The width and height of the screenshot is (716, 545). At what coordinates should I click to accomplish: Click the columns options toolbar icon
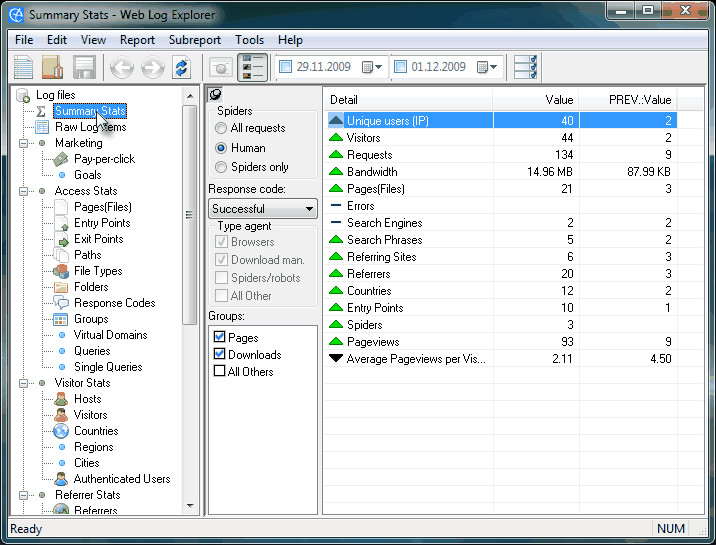[x=525, y=67]
